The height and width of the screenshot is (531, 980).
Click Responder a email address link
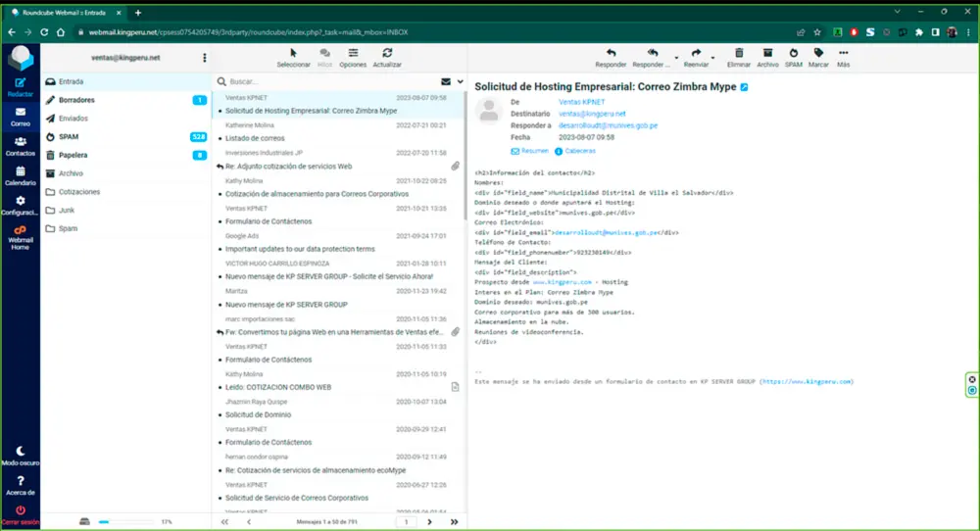609,125
